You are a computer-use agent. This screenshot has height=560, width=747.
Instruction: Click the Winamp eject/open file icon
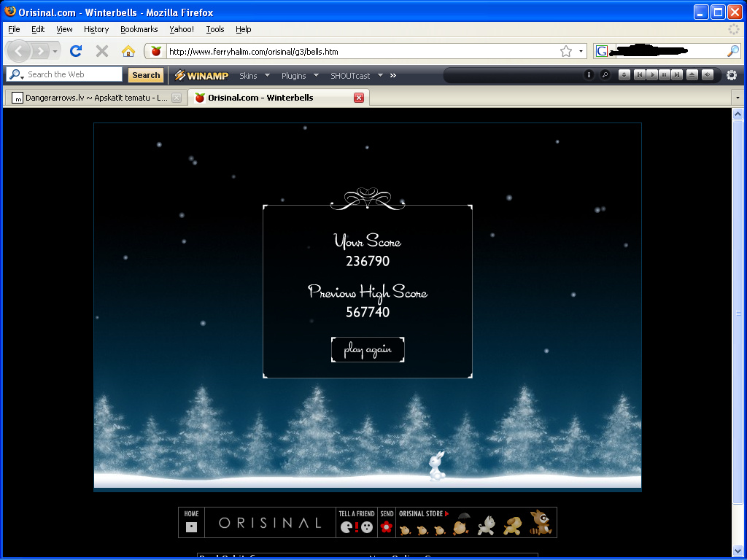pyautogui.click(x=692, y=75)
